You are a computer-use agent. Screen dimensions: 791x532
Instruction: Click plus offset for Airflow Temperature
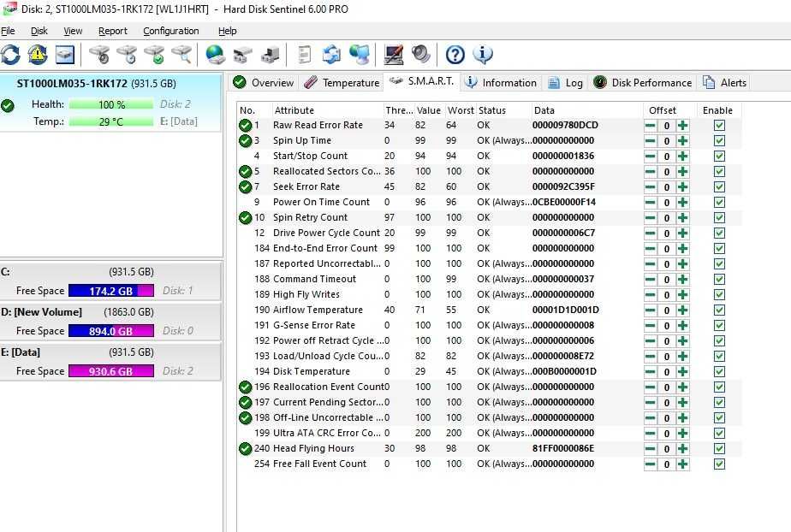pos(682,310)
